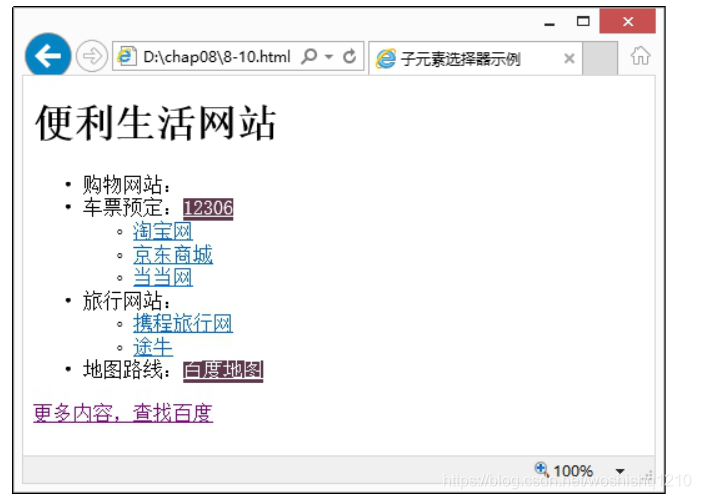Click the zoom magnifier icon in status bar
This screenshot has height=499, width=701.
[x=541, y=469]
